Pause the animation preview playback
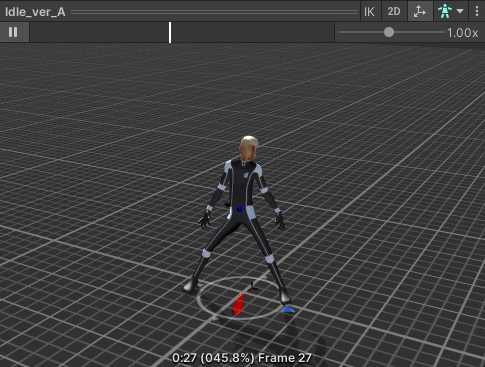485x367 pixels. pos(13,32)
